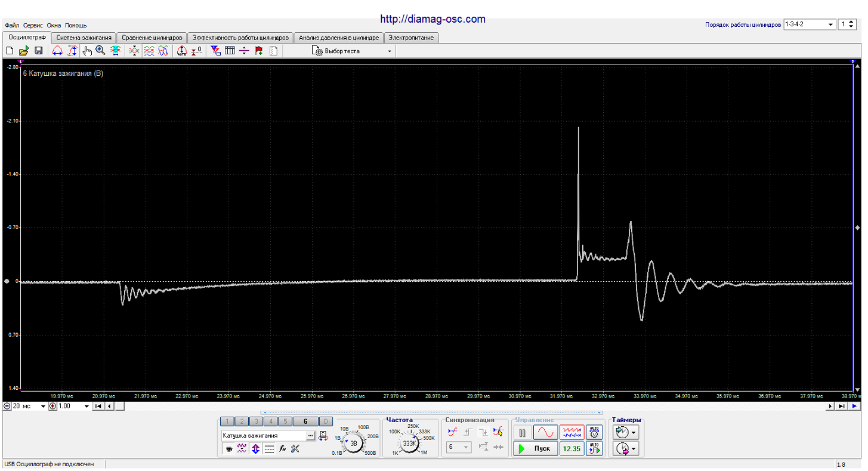
Task: Activate the hand pan tool
Action: (87, 51)
